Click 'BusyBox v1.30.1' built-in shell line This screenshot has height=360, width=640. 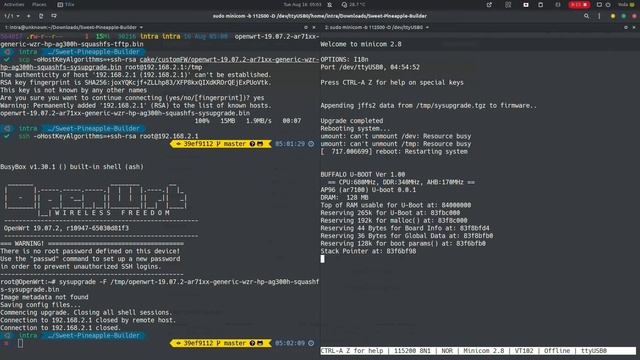coord(72,167)
